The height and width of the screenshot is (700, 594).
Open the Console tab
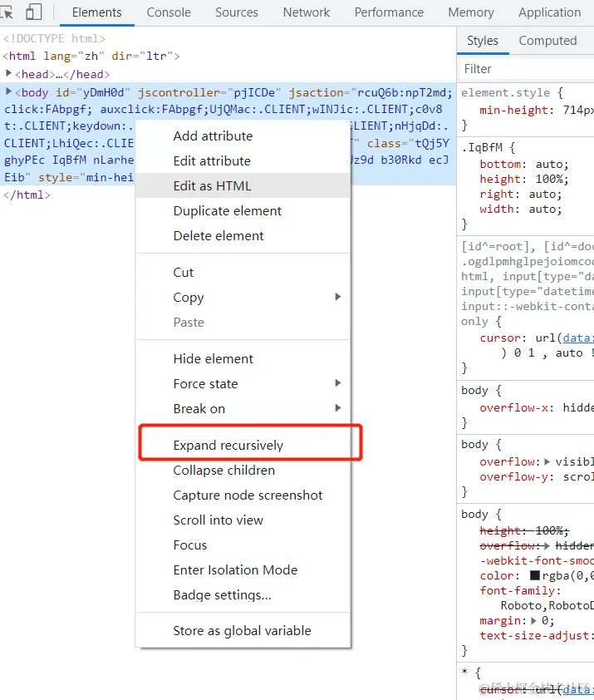click(169, 12)
